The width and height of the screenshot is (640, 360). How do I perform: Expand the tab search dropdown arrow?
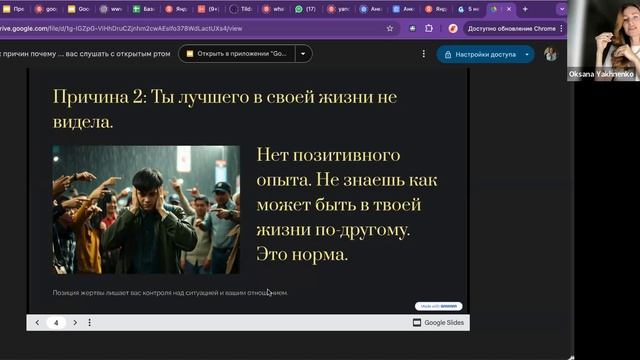pyautogui.click(x=562, y=9)
